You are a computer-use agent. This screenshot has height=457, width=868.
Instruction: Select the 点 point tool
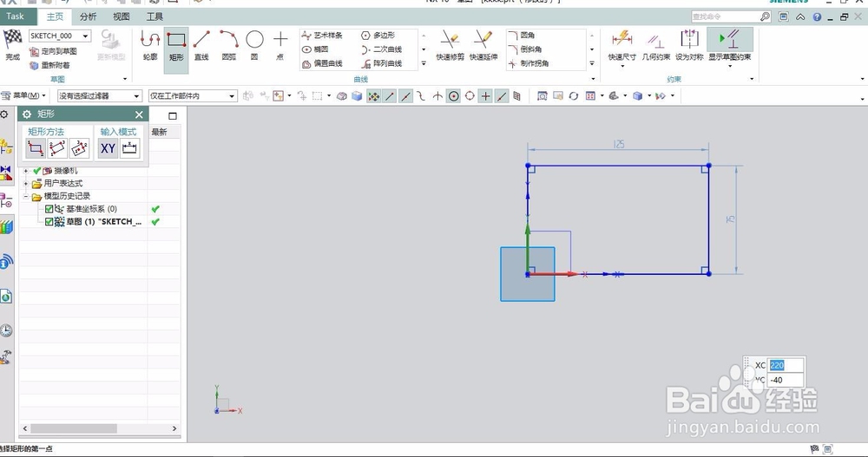[x=280, y=45]
